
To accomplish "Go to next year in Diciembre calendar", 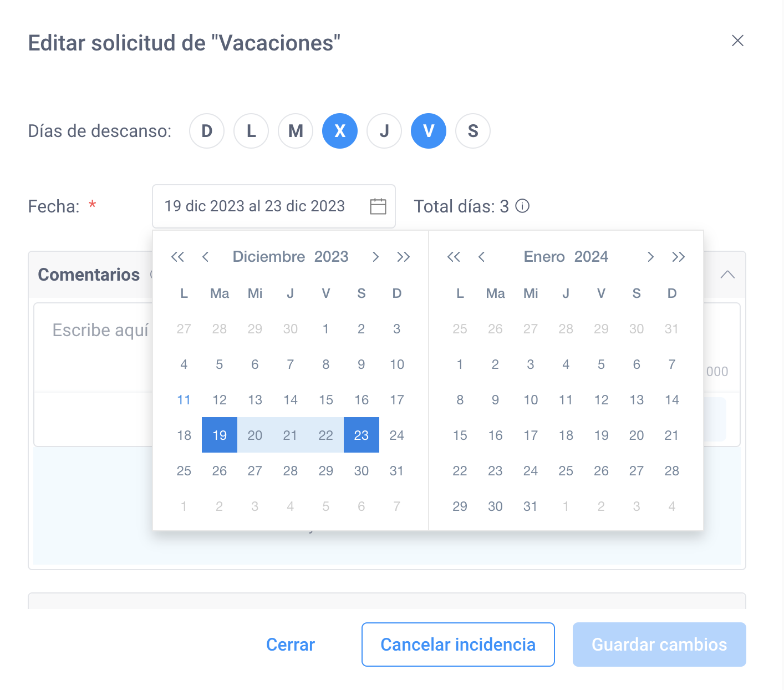I will click(x=403, y=257).
